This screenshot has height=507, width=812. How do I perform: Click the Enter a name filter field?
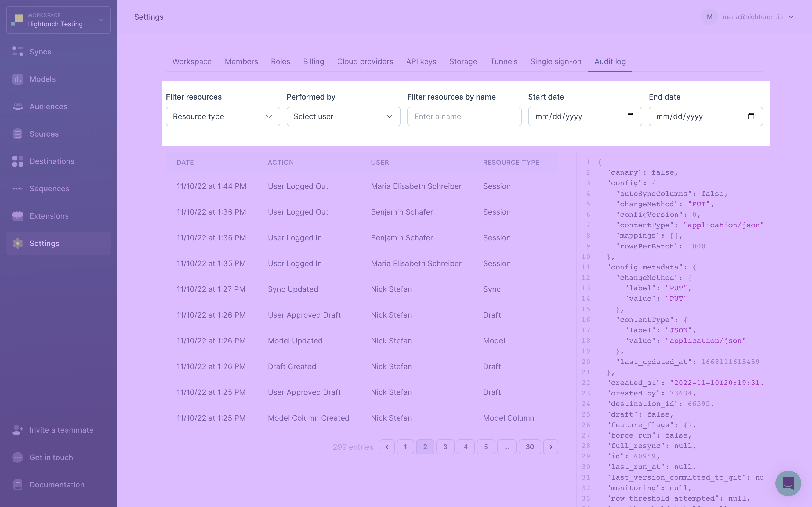click(x=464, y=116)
